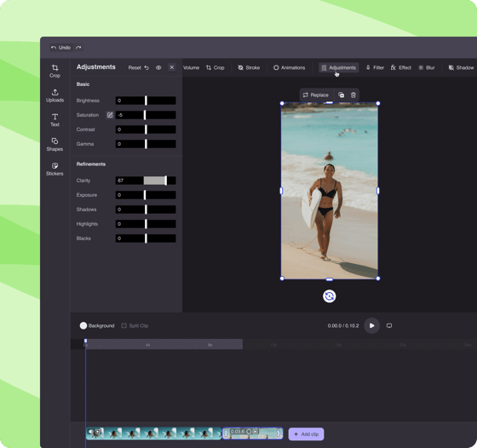The width and height of the screenshot is (477, 448).
Task: Click the Refinements section heading
Action: [91, 164]
